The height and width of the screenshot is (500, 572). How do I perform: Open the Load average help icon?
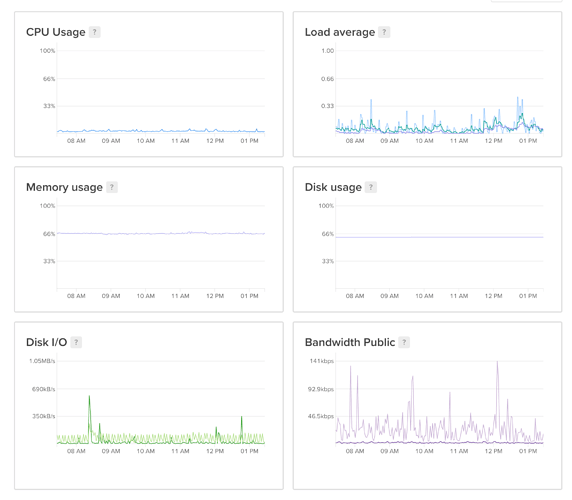click(384, 32)
